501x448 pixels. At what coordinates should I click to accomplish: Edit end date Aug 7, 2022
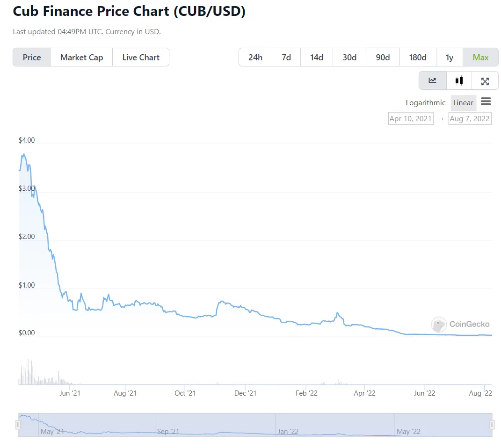[470, 118]
